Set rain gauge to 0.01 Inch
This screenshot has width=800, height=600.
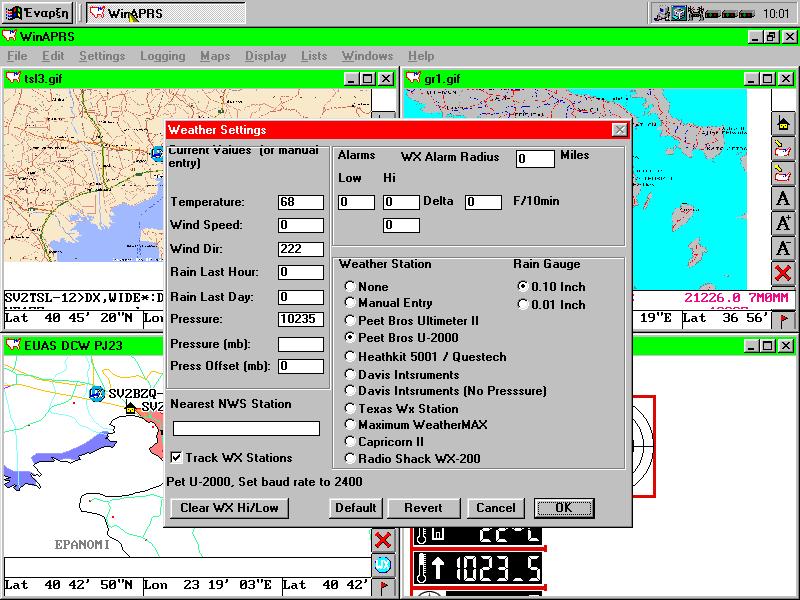coord(551,305)
